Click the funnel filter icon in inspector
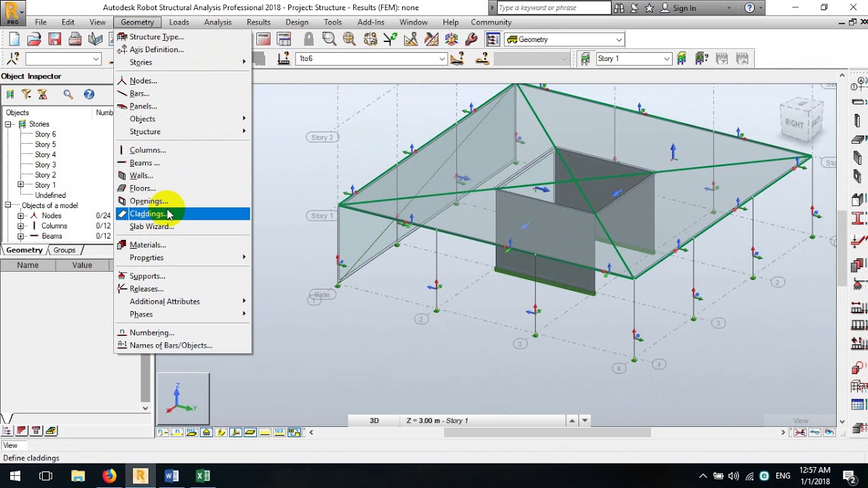Screen dimensions: 868x488 tap(26, 94)
